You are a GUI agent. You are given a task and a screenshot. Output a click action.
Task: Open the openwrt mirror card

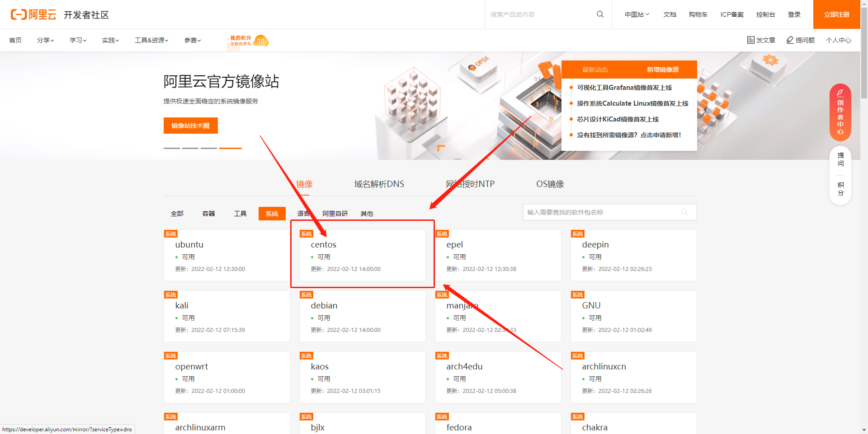point(226,378)
